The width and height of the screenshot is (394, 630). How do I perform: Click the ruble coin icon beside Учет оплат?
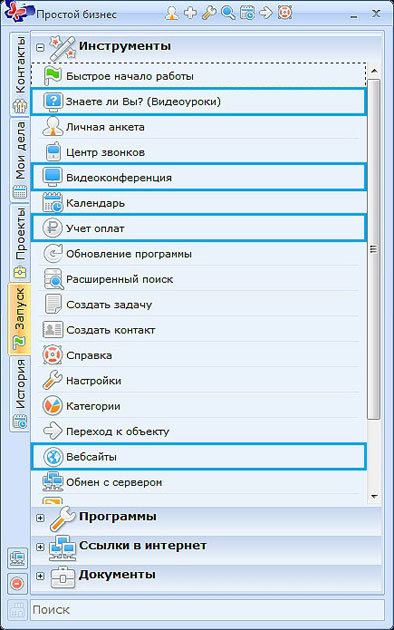pos(53,228)
